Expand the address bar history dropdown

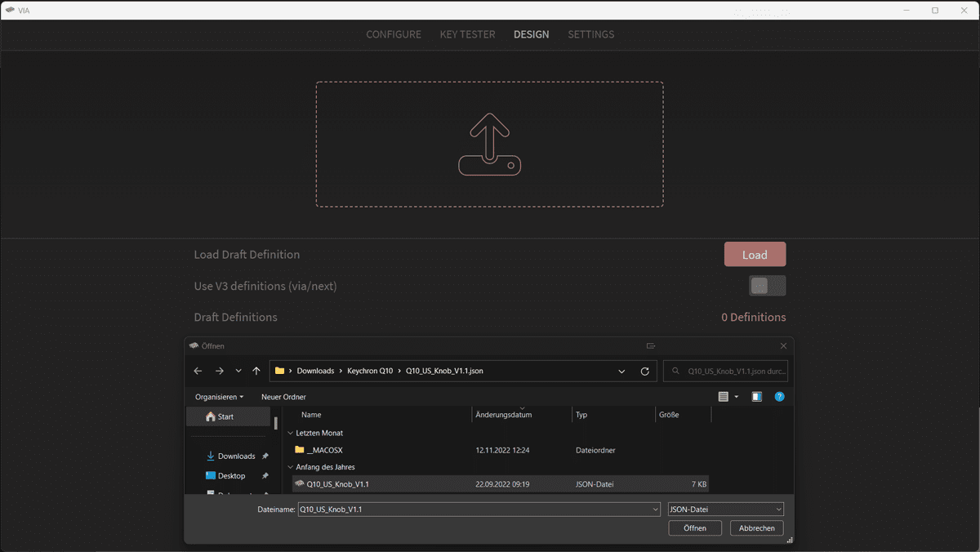[x=621, y=371]
